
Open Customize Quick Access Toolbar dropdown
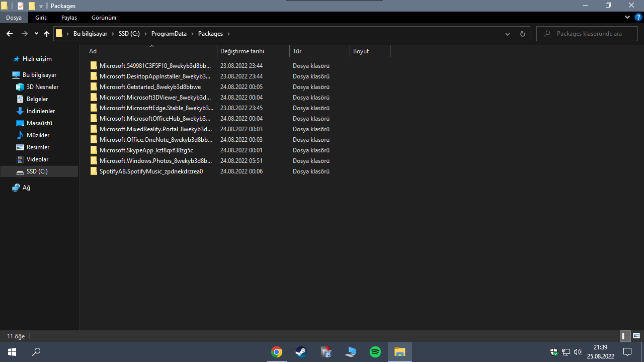41,6
